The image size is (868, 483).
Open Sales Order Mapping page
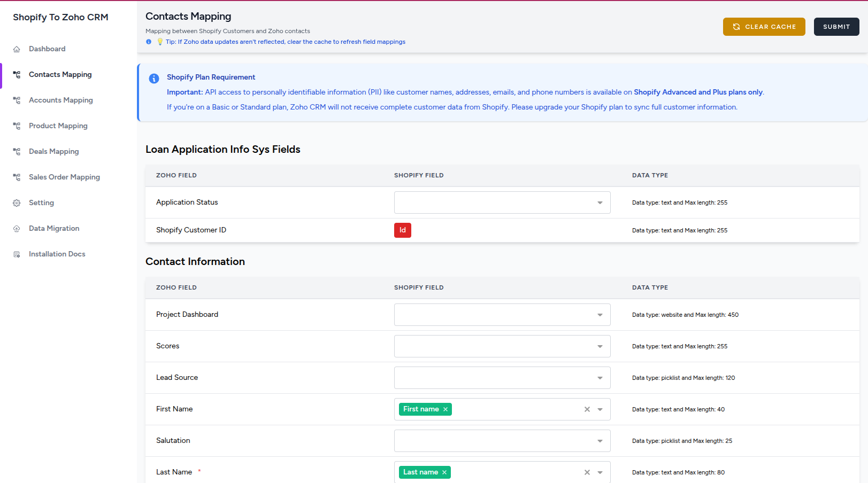64,177
